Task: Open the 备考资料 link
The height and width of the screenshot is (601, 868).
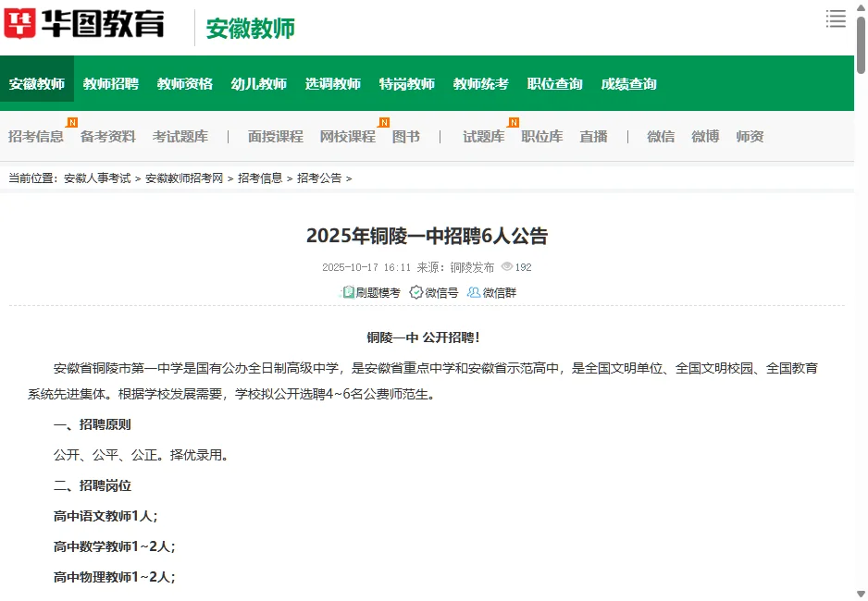Action: tap(109, 136)
